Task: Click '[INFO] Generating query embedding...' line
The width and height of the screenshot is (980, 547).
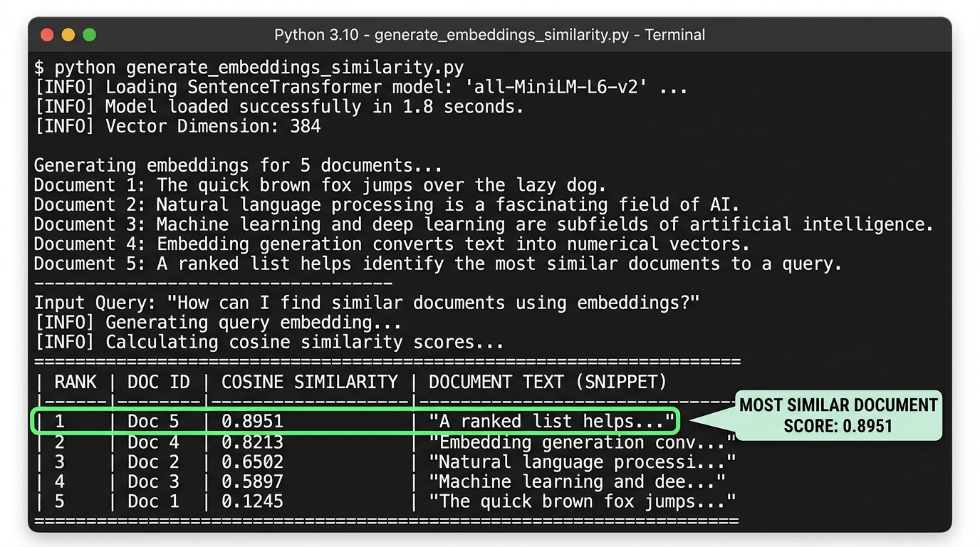Action: pos(218,323)
